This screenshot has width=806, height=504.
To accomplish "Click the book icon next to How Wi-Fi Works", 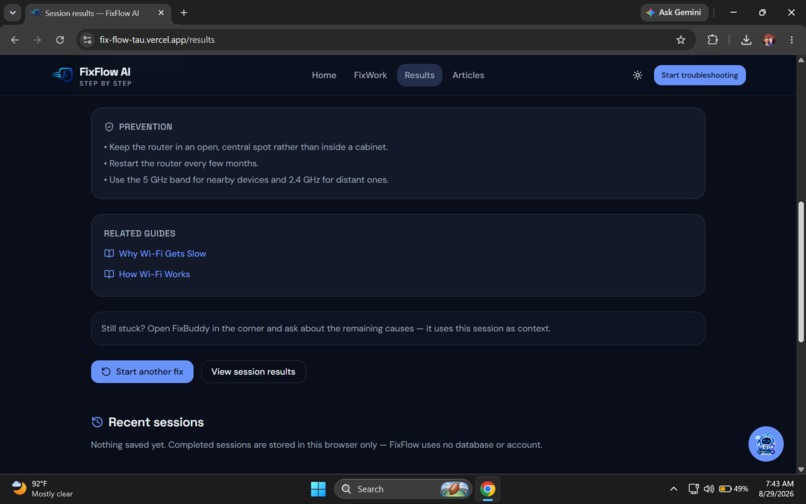I will tap(109, 274).
